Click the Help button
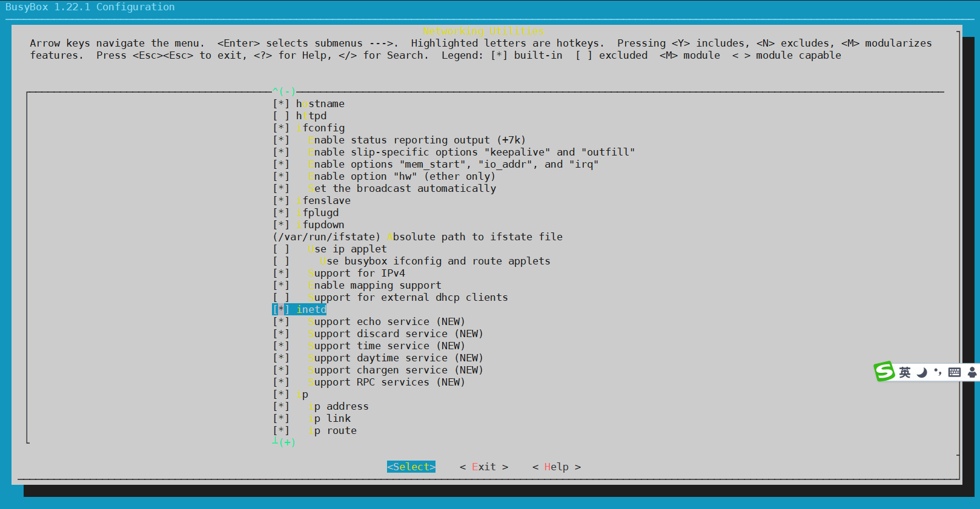Screen dimensions: 980x509 (557, 467)
